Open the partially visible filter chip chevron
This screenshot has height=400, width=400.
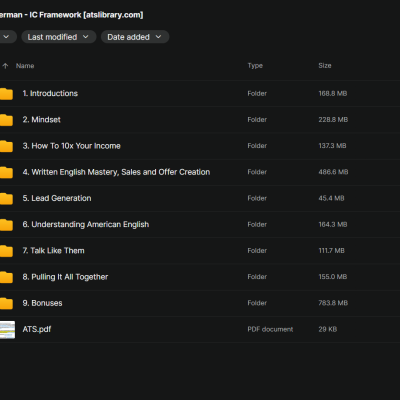6,37
